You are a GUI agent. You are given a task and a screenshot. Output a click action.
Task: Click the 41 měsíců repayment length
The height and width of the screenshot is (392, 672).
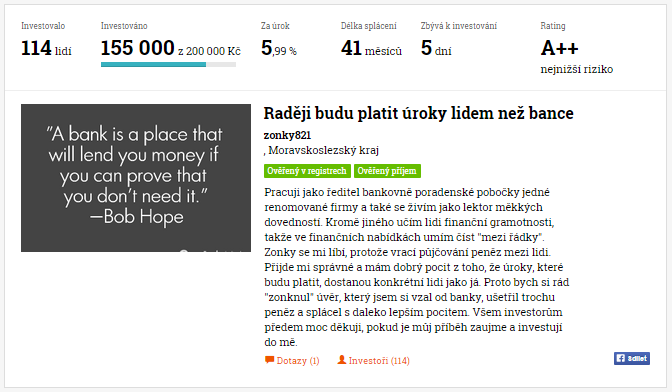[372, 48]
